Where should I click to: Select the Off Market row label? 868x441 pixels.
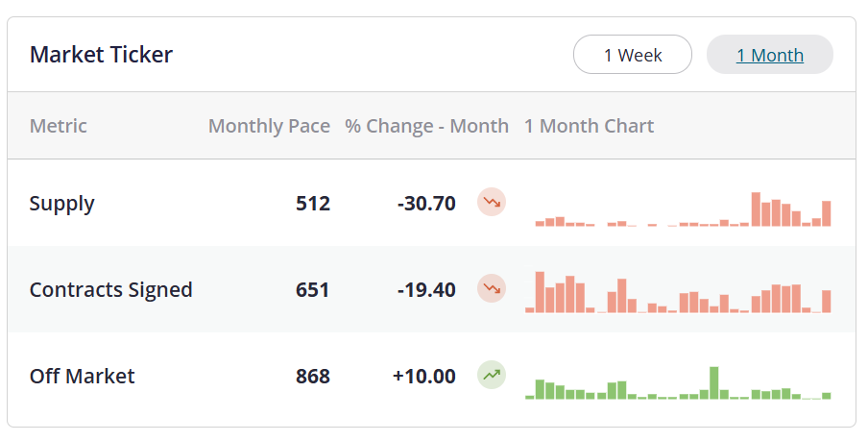point(83,377)
